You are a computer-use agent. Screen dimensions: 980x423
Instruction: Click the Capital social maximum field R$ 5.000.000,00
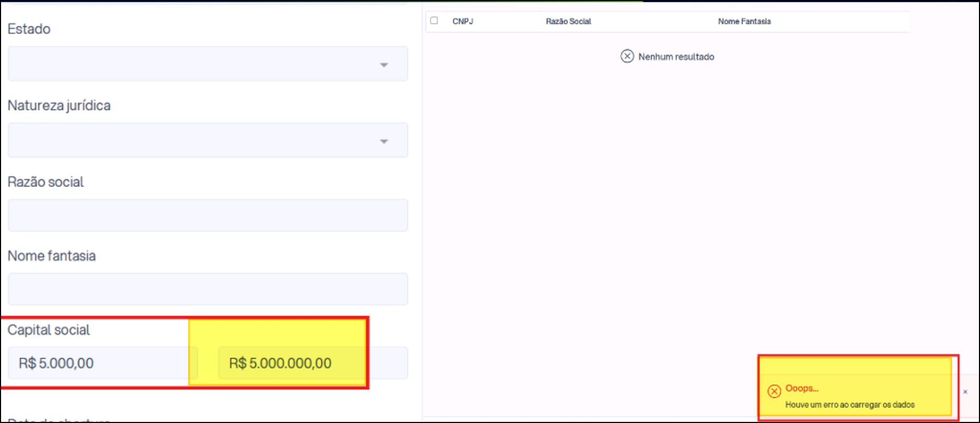313,363
